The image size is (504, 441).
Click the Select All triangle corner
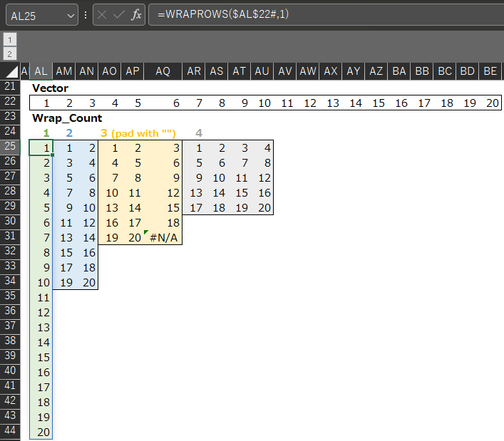[11, 72]
